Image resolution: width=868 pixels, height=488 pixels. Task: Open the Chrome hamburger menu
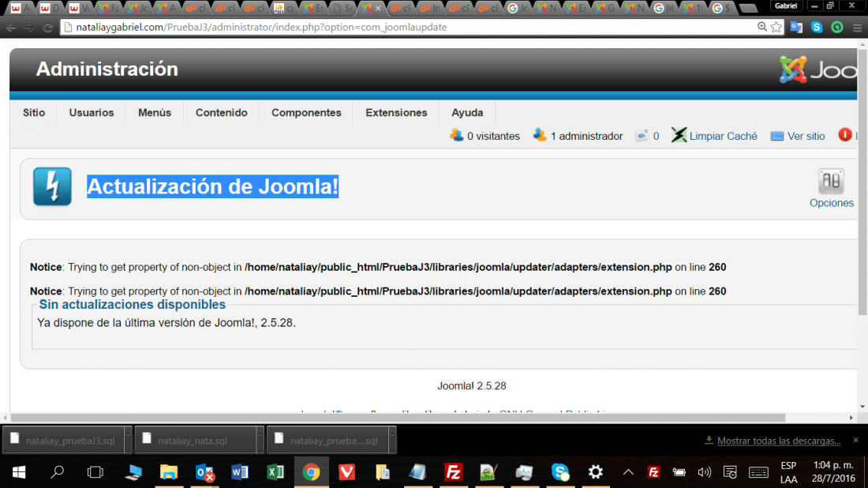[x=858, y=27]
